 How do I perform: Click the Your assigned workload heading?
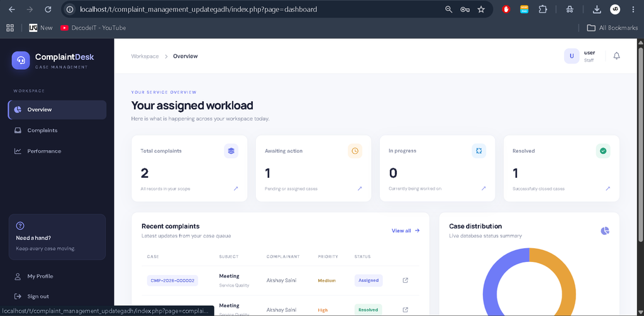point(192,106)
